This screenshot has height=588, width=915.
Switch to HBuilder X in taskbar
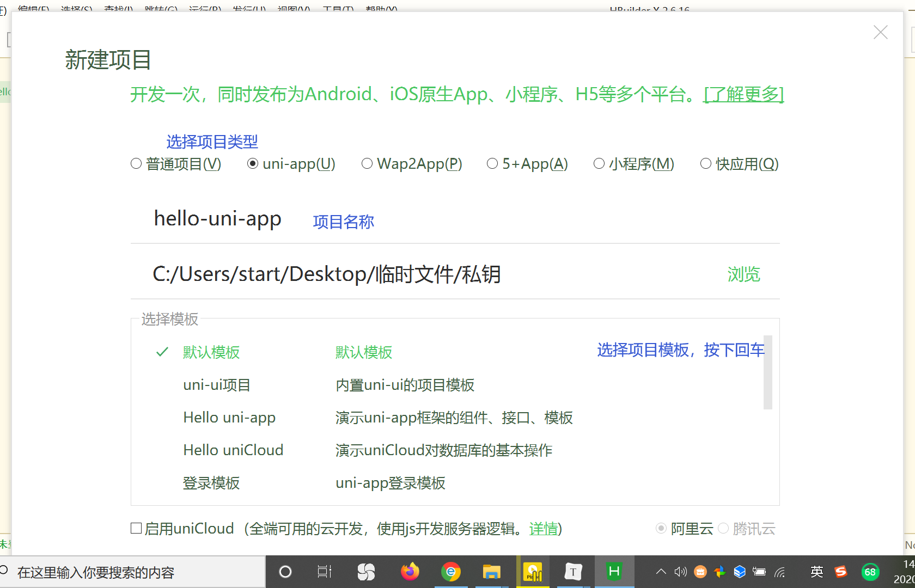pyautogui.click(x=614, y=572)
